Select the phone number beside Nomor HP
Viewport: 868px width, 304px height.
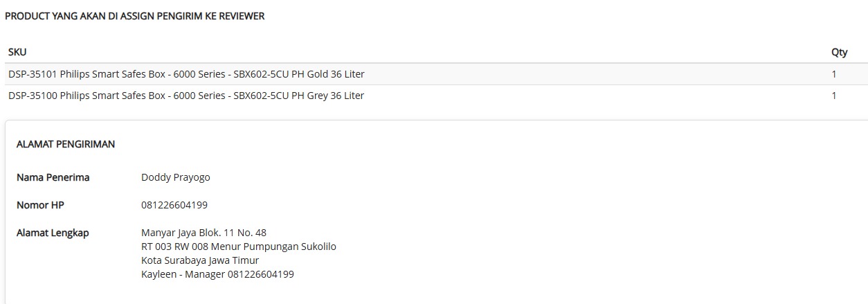174,205
